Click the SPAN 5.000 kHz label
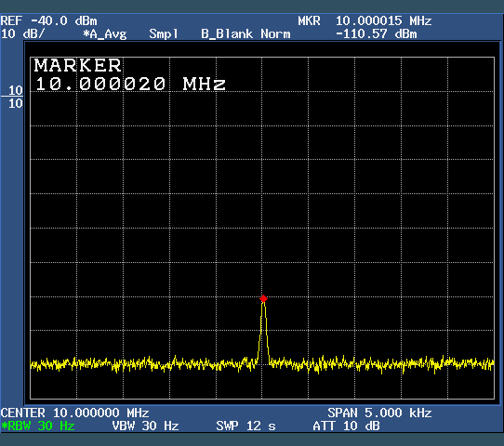This screenshot has width=504, height=446. point(379,413)
